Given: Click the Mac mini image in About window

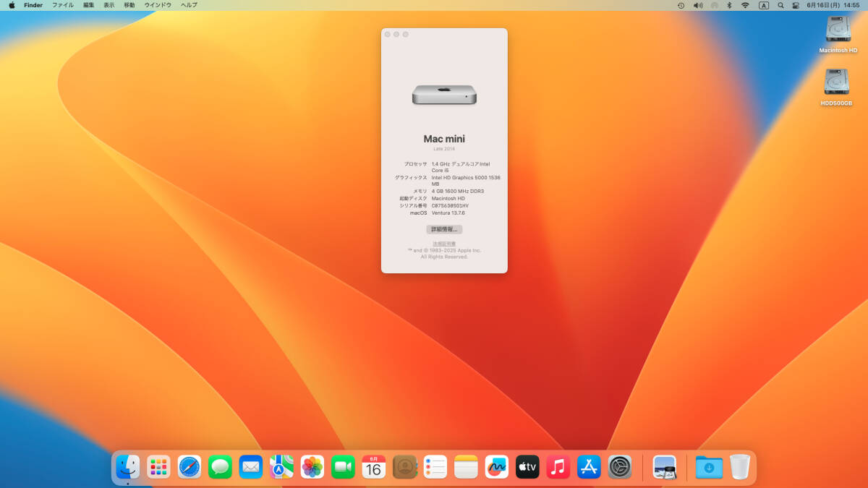Looking at the screenshot, I should click(444, 95).
